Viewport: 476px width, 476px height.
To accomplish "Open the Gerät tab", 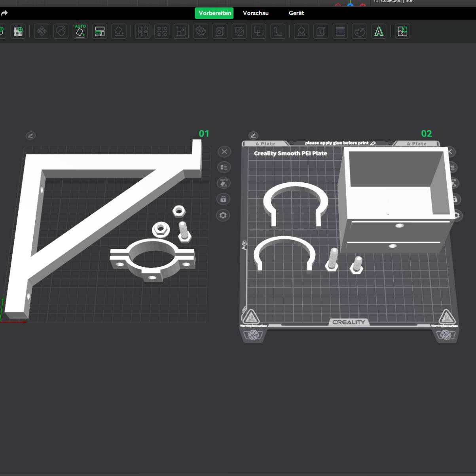I will point(296,13).
